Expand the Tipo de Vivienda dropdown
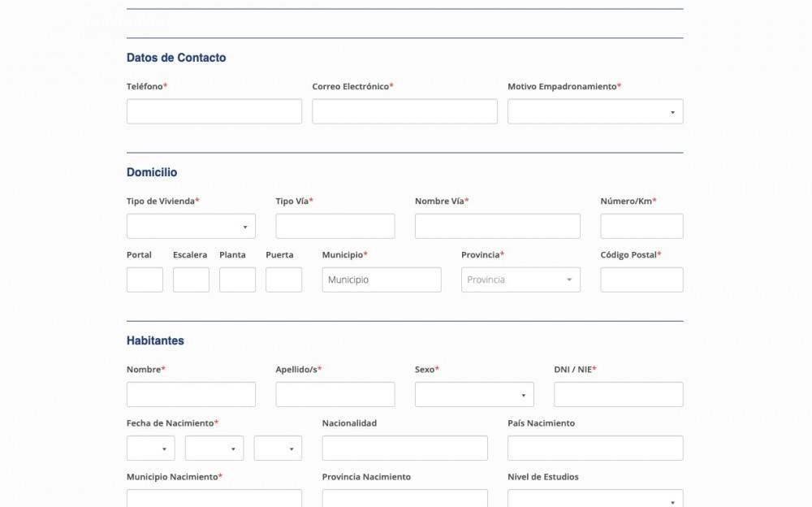The image size is (812, 507). point(191,226)
